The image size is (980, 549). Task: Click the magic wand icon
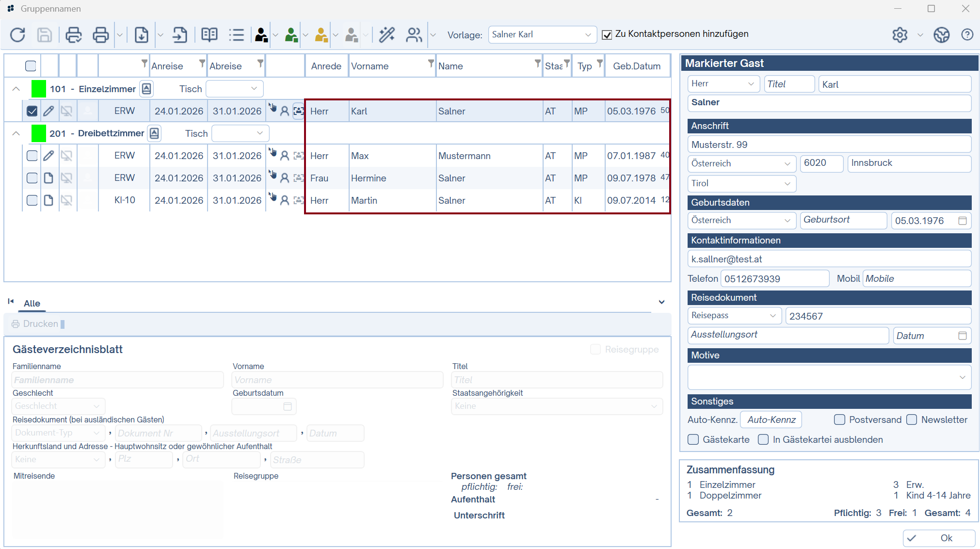[387, 35]
